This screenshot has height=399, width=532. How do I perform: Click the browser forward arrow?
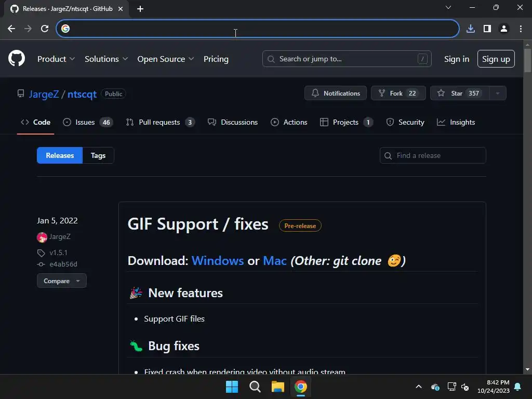pyautogui.click(x=28, y=29)
